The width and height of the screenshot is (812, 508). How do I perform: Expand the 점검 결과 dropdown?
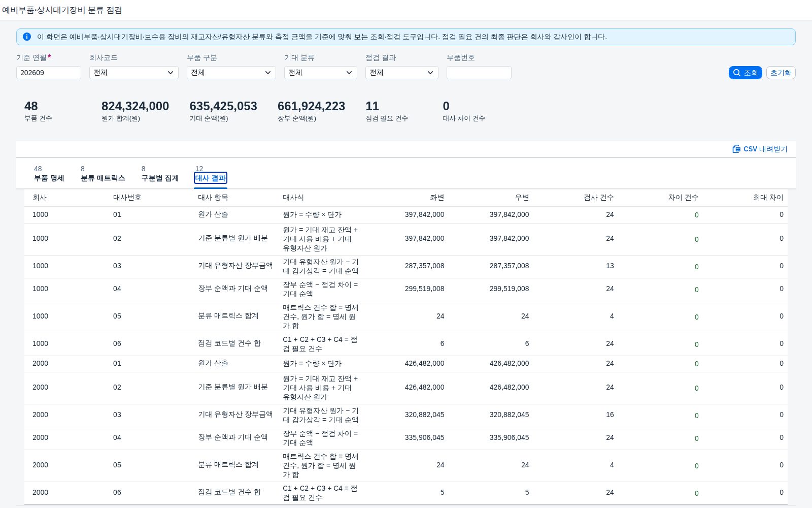coord(402,73)
